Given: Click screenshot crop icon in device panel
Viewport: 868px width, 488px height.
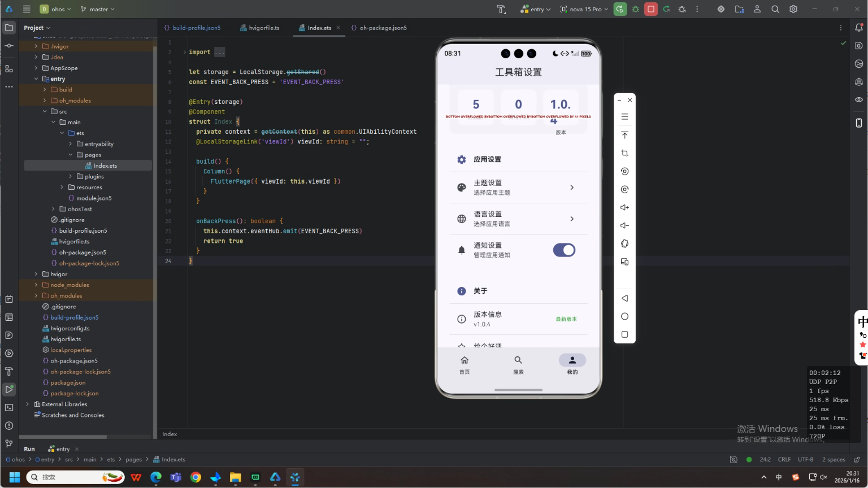Looking at the screenshot, I should pos(624,153).
